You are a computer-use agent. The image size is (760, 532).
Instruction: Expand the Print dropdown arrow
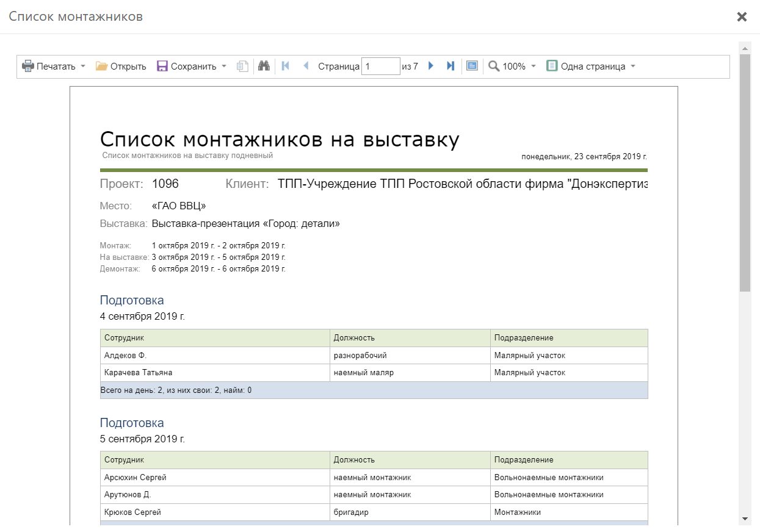tap(83, 66)
